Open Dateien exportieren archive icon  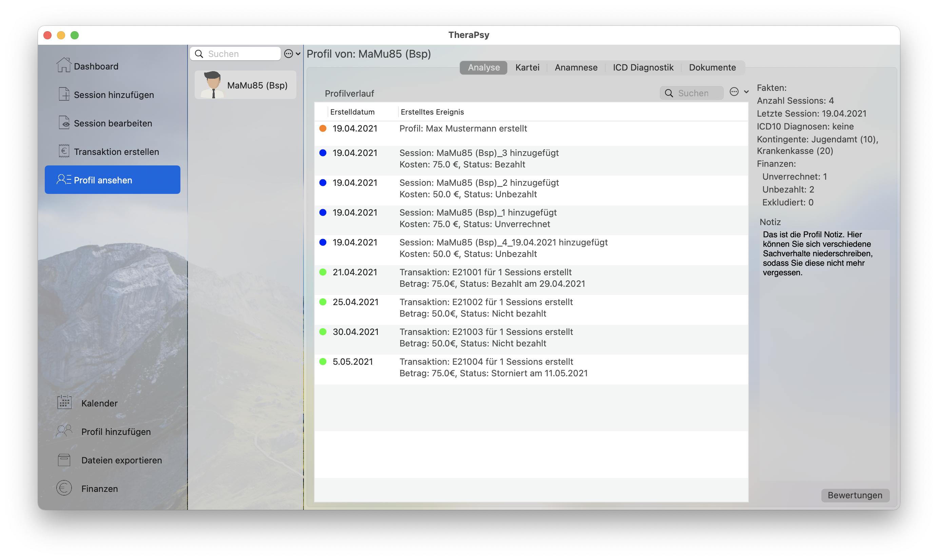pos(64,460)
